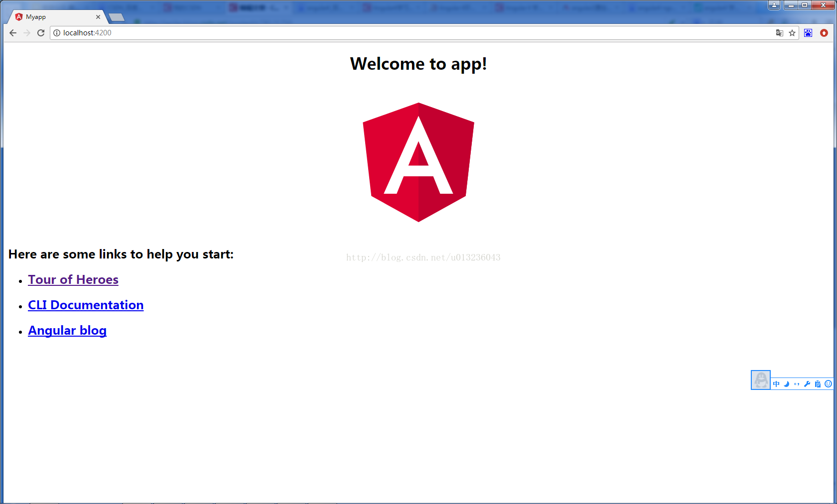The image size is (837, 504).
Task: Bookmark this page with the star
Action: coord(792,33)
